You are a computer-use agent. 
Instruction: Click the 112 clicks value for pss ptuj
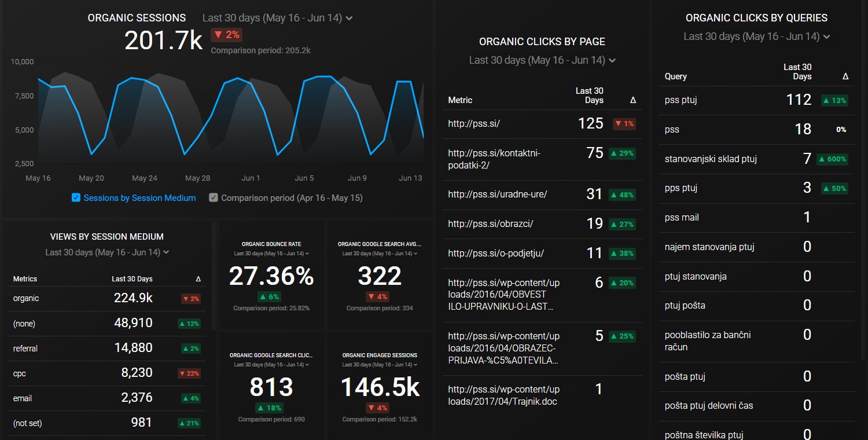(799, 100)
